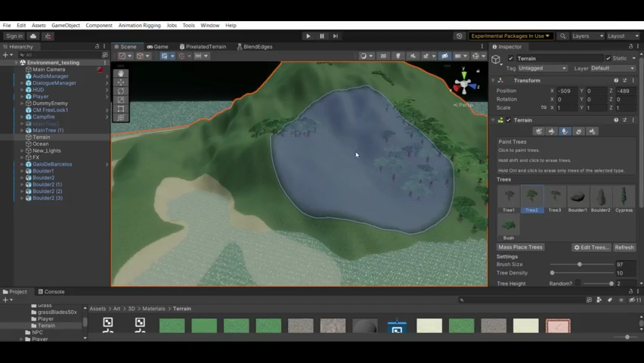Click the Mass Place Trees button
Screen dimensions: 644x363
click(520, 247)
